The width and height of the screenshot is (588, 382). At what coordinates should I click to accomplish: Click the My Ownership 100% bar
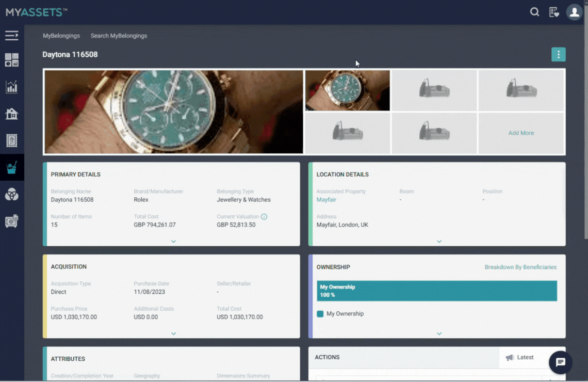[436, 291]
